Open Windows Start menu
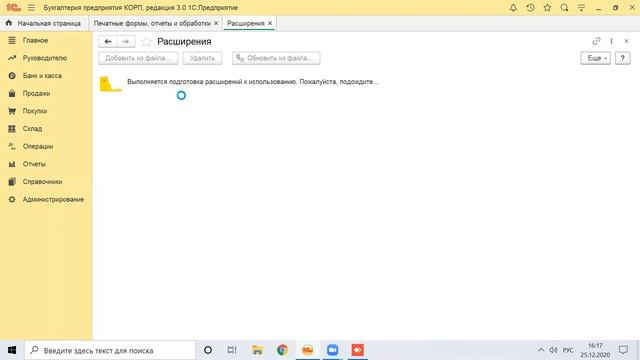Screen dimensions: 640x360 [x=12, y=350]
